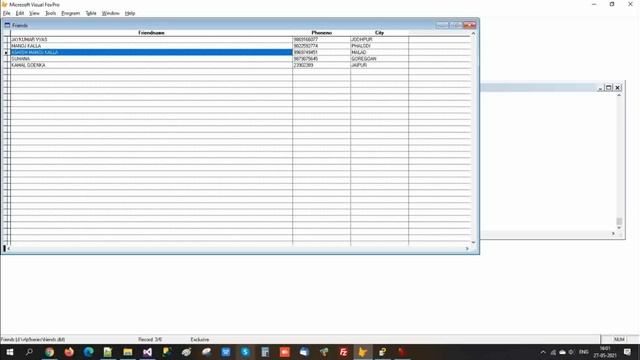The image size is (640, 360).
Task: Maximize the background command window
Action: coord(609,87)
